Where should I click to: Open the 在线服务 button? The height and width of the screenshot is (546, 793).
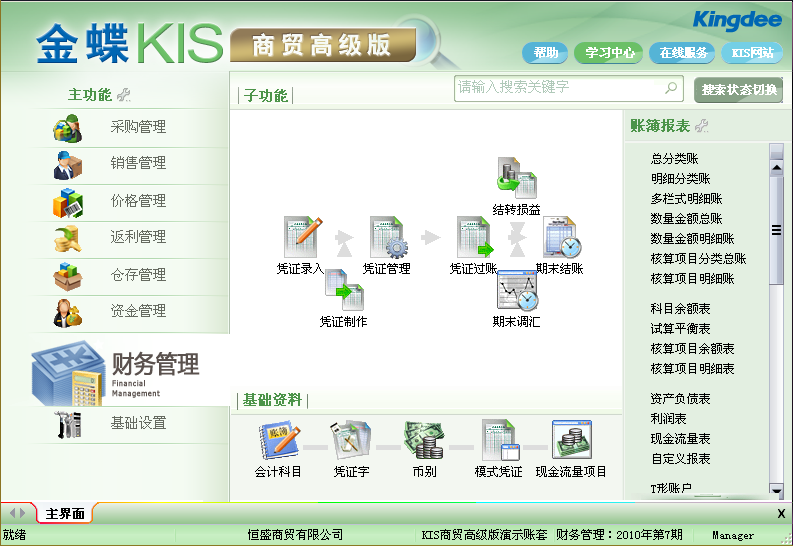tap(683, 53)
